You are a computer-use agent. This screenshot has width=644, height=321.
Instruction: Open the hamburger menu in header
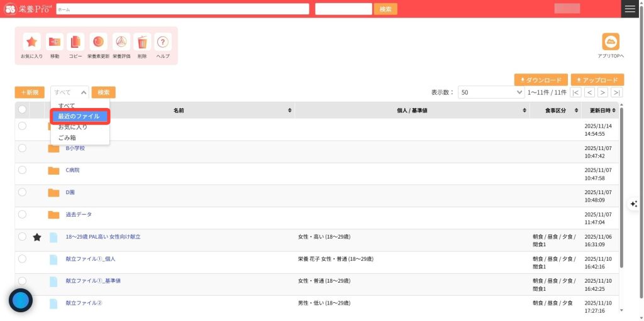(x=630, y=9)
